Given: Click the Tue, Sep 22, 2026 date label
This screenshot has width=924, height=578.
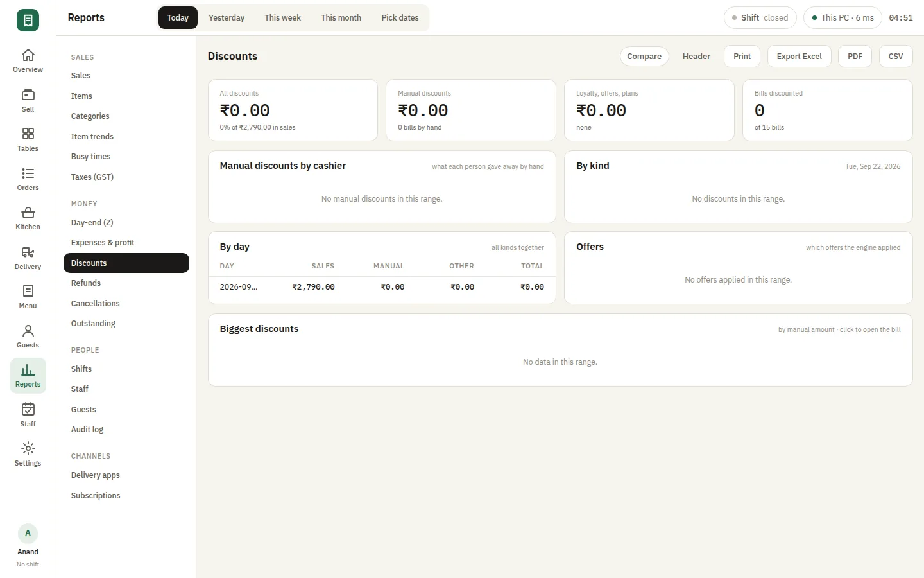Looking at the screenshot, I should click(x=873, y=166).
